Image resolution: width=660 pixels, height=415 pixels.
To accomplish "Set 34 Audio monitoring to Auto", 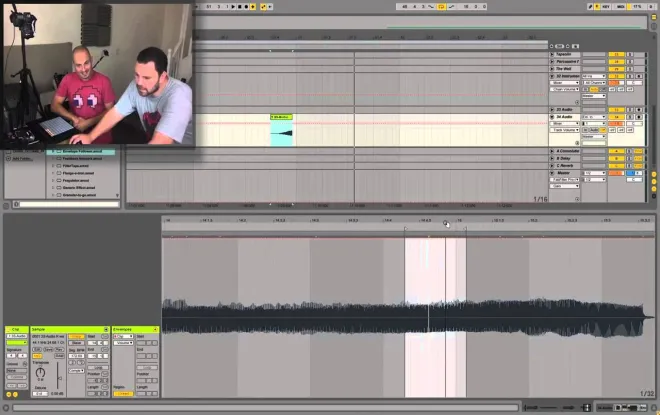I will pos(594,130).
